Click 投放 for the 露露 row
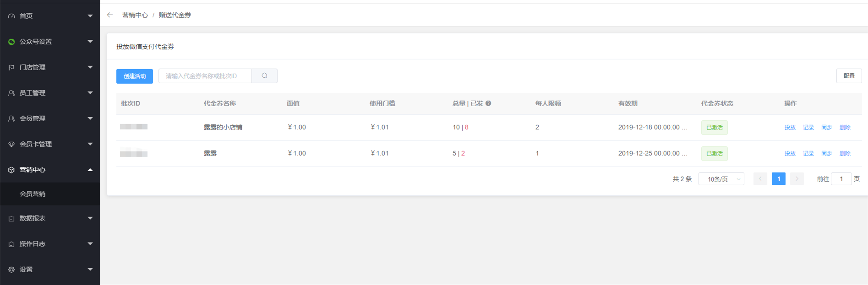This screenshot has height=285, width=868. [x=790, y=154]
